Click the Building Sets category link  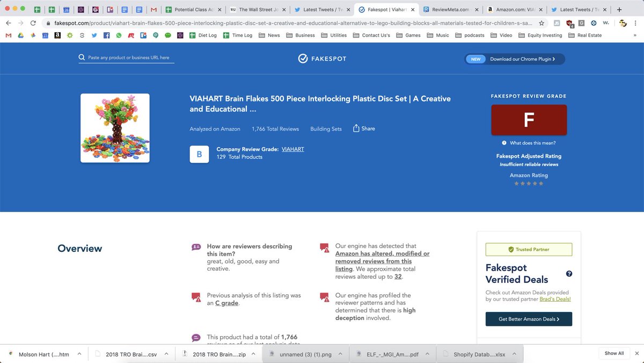(x=326, y=129)
